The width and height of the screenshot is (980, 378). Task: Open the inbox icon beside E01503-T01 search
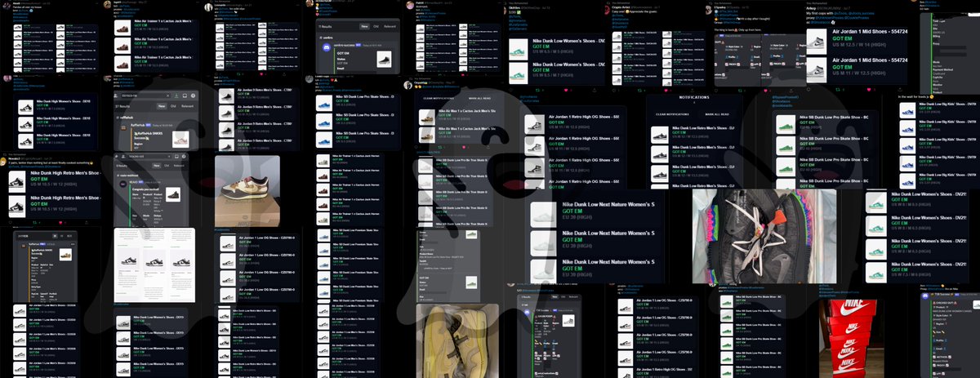coord(185,96)
